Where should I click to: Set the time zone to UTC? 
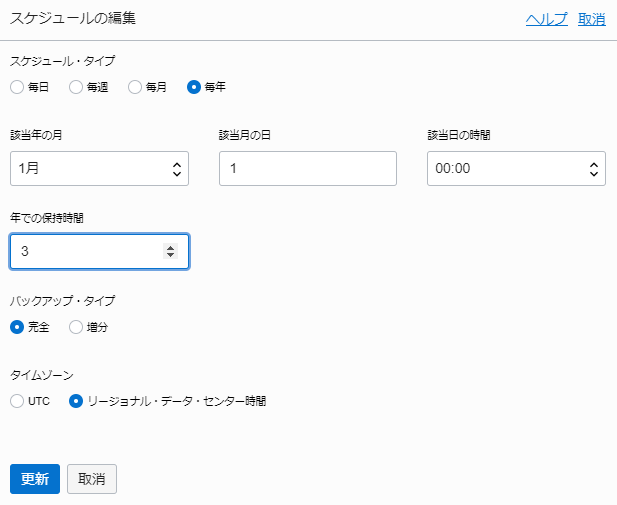[17, 401]
